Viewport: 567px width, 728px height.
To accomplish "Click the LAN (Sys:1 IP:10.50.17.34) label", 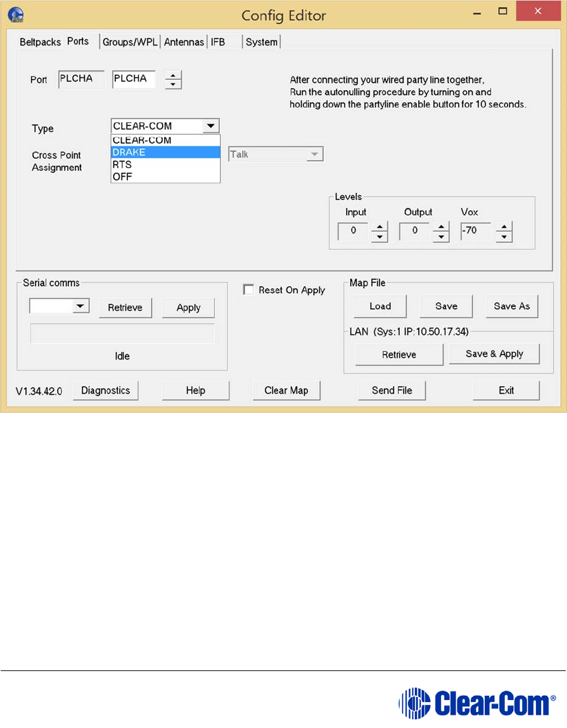I will 409,332.
